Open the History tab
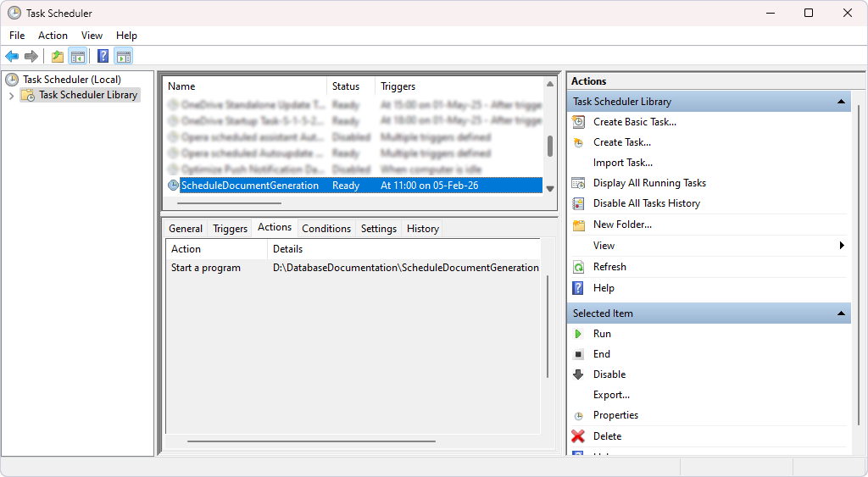This screenshot has width=868, height=477. (x=422, y=229)
